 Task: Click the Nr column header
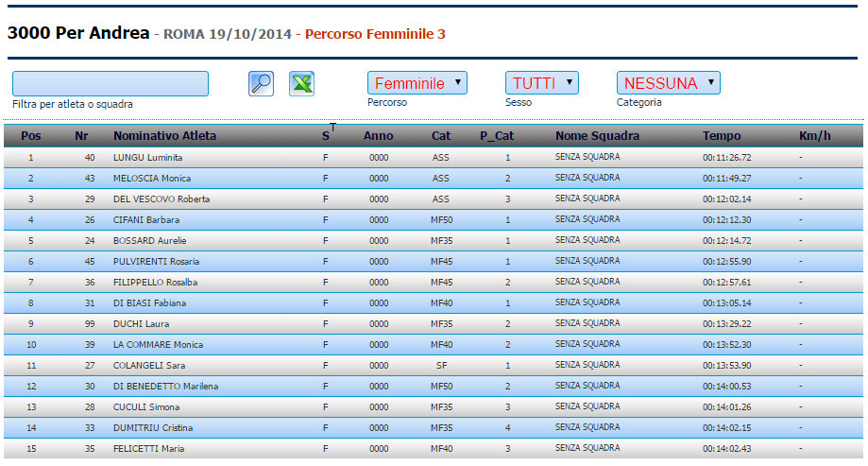coord(81,136)
